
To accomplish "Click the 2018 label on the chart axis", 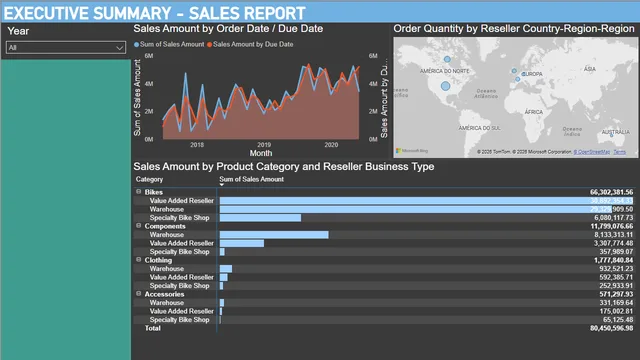I will pos(197,145).
